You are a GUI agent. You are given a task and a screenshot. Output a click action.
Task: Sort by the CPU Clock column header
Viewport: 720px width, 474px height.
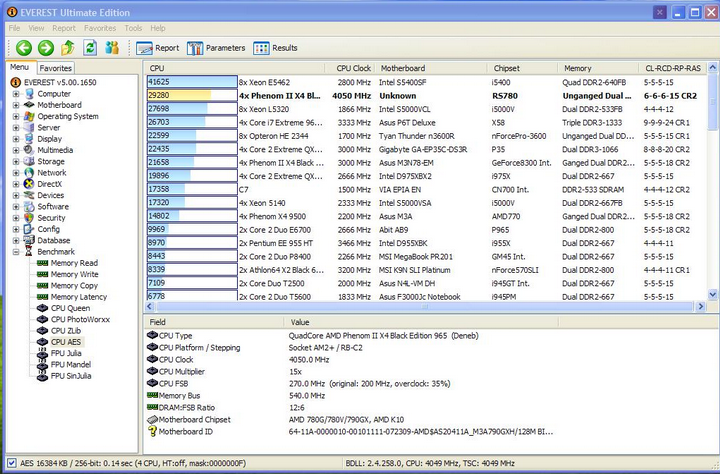(x=355, y=69)
